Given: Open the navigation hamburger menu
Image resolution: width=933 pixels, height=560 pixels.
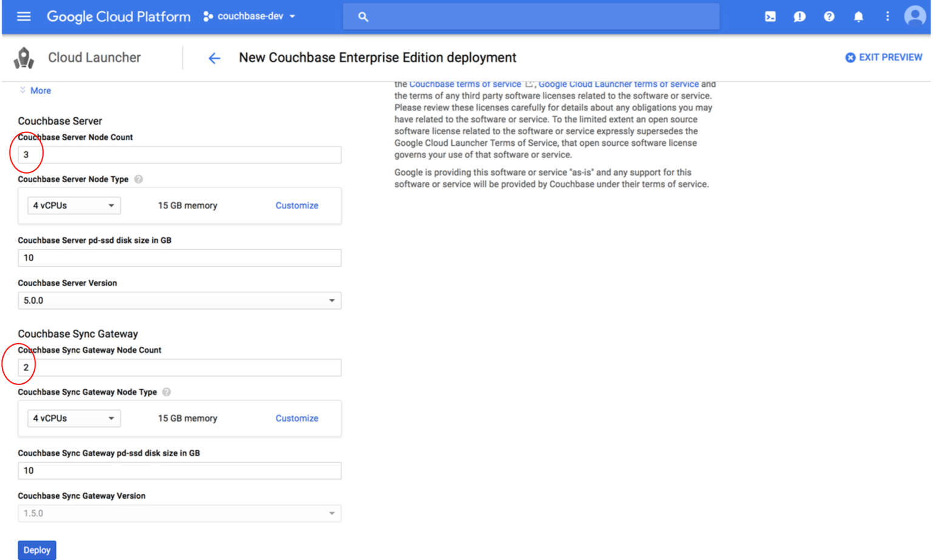Looking at the screenshot, I should tap(23, 16).
